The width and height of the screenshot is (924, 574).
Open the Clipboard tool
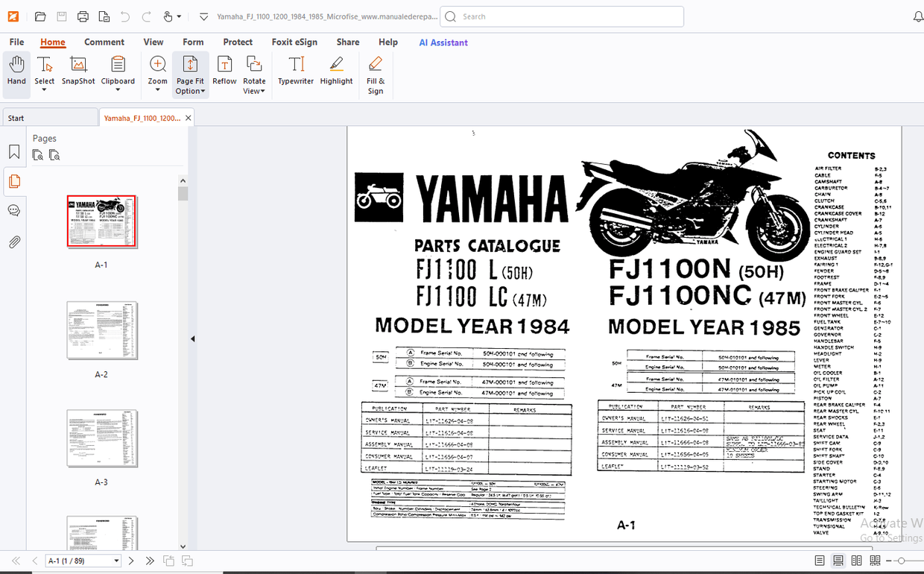[117, 71]
